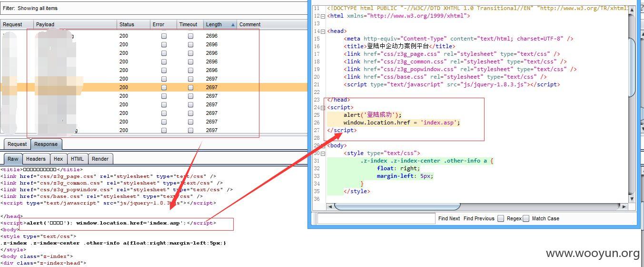Screen dimensions: 644x267
Task: Click line 18 css/z3g_common.css link in viewer
Action: pos(455,62)
